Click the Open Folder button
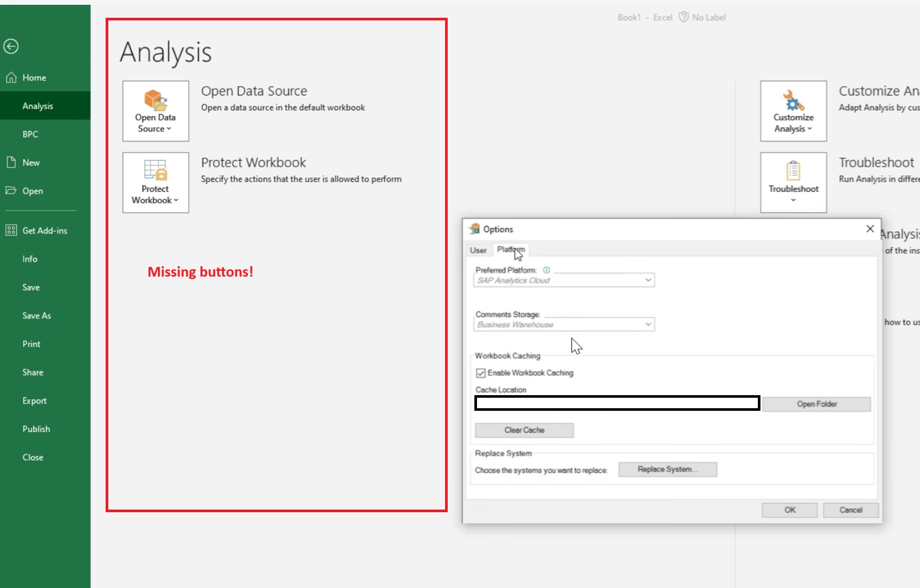This screenshot has width=920, height=588. 817,404
